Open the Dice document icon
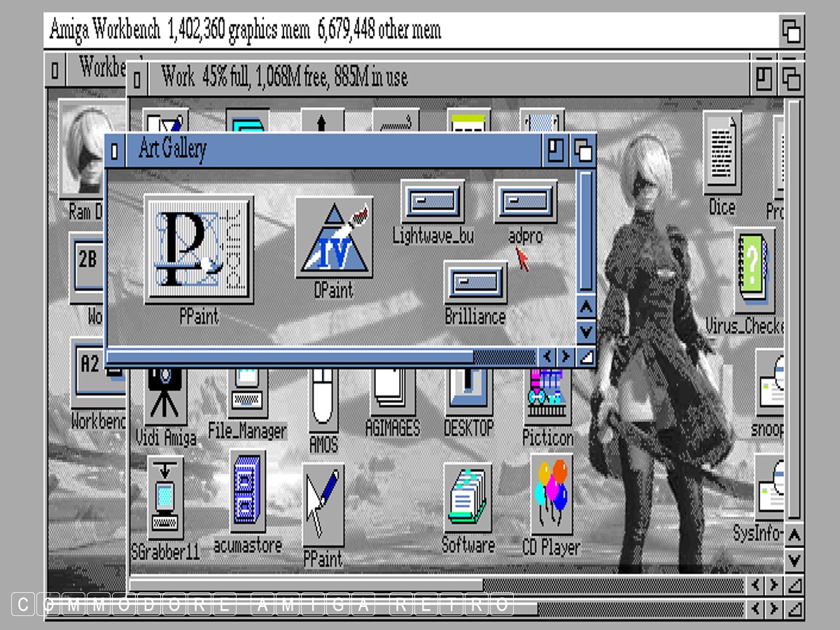 (x=722, y=154)
